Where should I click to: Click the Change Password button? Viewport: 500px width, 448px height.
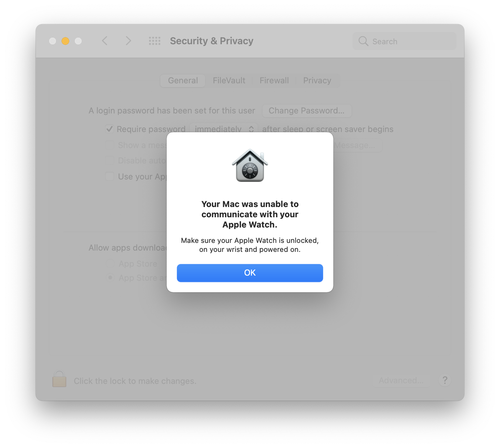[x=307, y=111]
